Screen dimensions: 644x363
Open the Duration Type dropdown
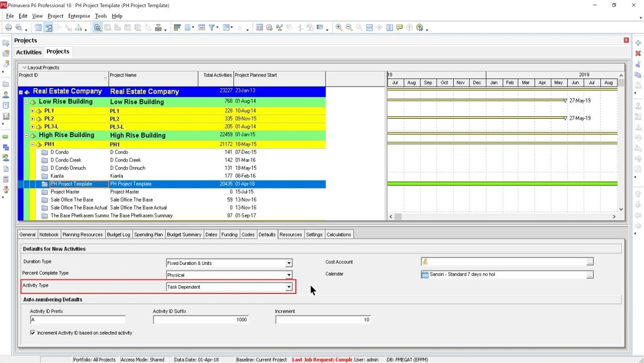(x=289, y=263)
